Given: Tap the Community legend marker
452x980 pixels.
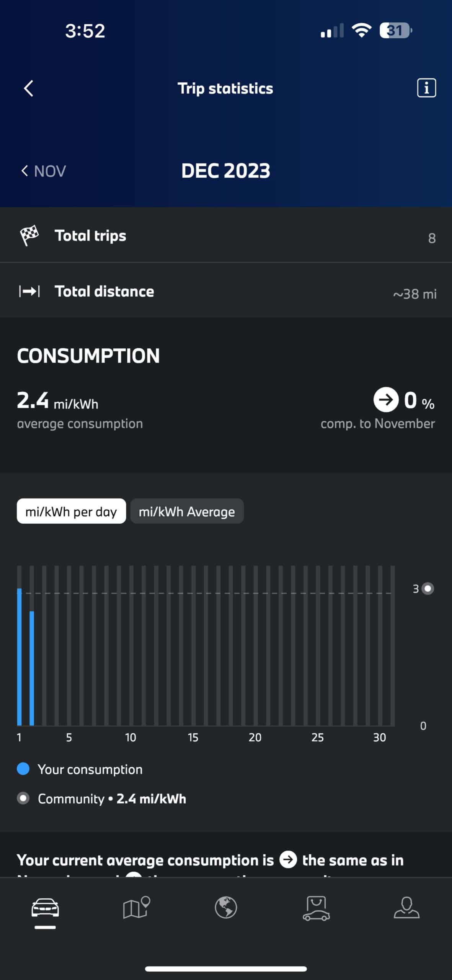Looking at the screenshot, I should (x=23, y=798).
